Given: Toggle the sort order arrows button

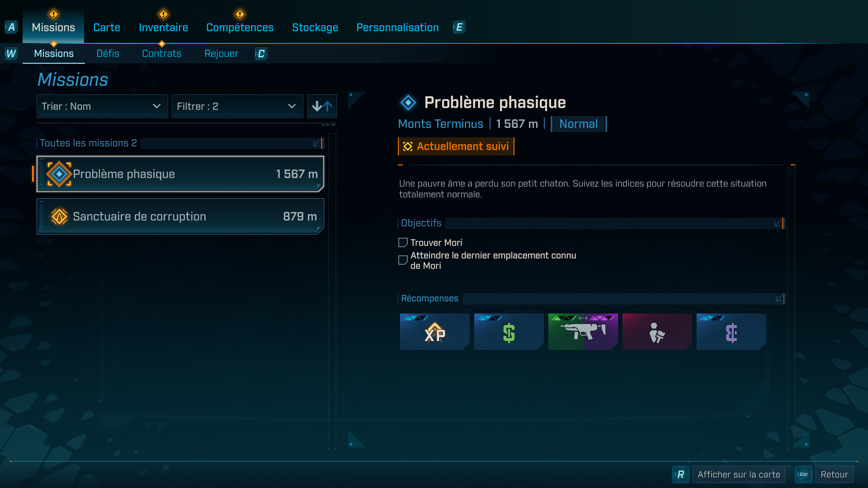Looking at the screenshot, I should click(x=322, y=106).
